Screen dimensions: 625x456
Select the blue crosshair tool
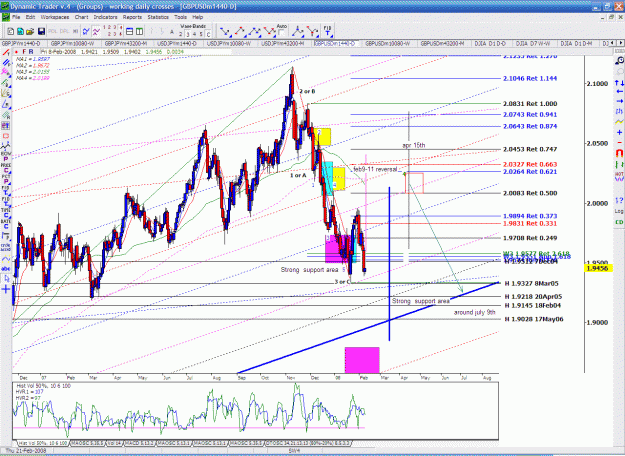point(6,289)
